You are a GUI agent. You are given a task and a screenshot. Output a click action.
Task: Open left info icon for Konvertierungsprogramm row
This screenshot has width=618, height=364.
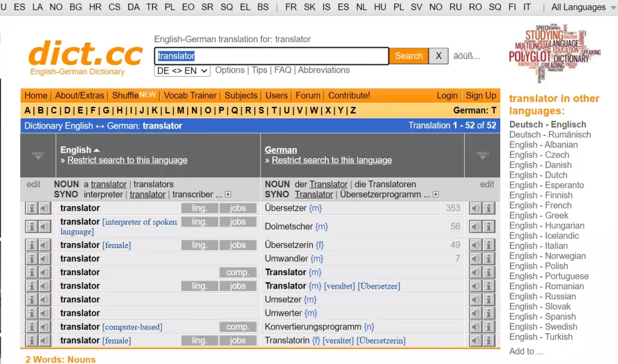[x=31, y=327]
